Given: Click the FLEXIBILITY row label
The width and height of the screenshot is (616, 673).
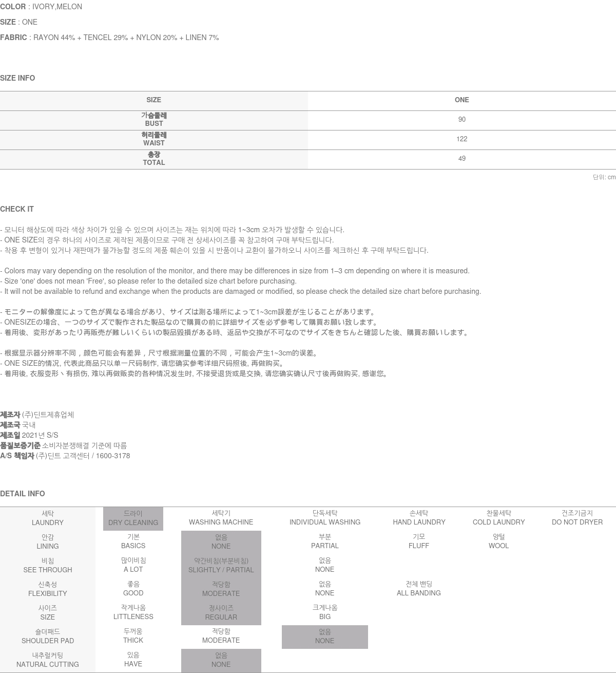Looking at the screenshot, I should 48,589.
